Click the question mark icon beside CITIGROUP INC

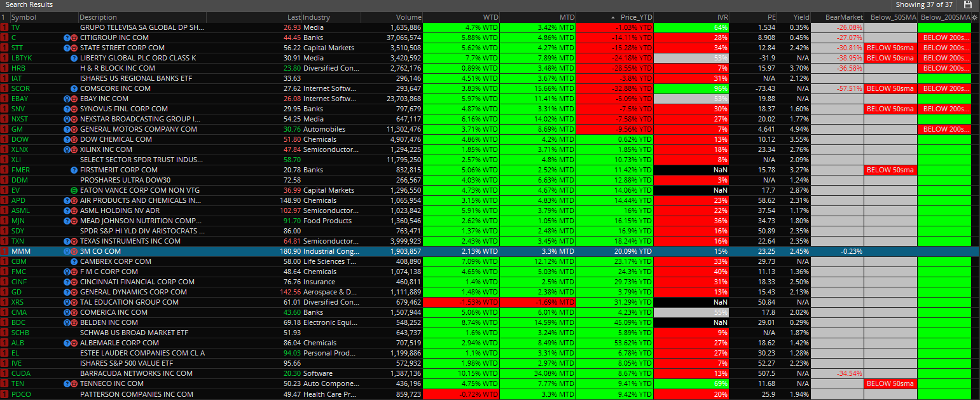[x=68, y=38]
